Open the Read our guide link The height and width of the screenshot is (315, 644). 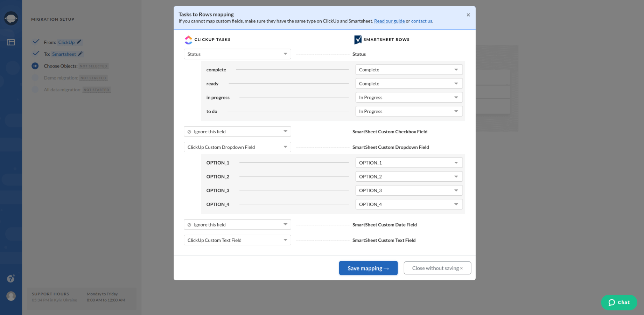click(x=389, y=21)
